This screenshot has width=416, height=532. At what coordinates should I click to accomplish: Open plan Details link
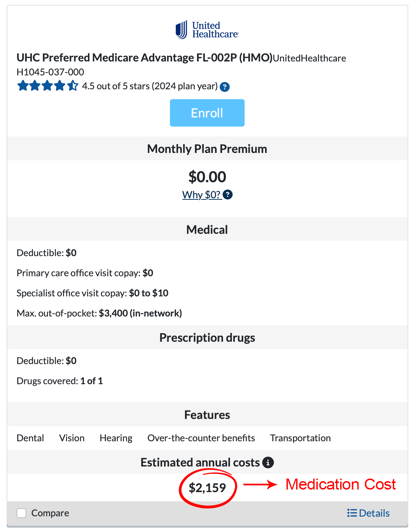374,513
